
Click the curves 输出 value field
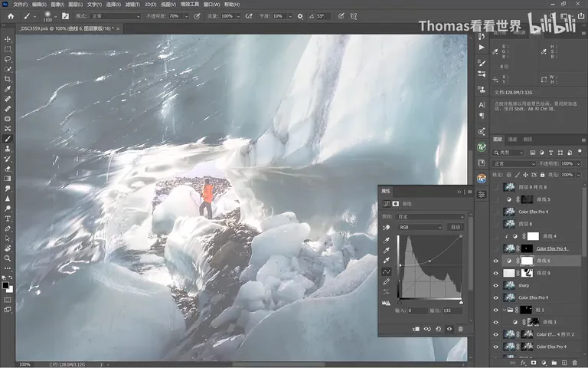(x=452, y=310)
